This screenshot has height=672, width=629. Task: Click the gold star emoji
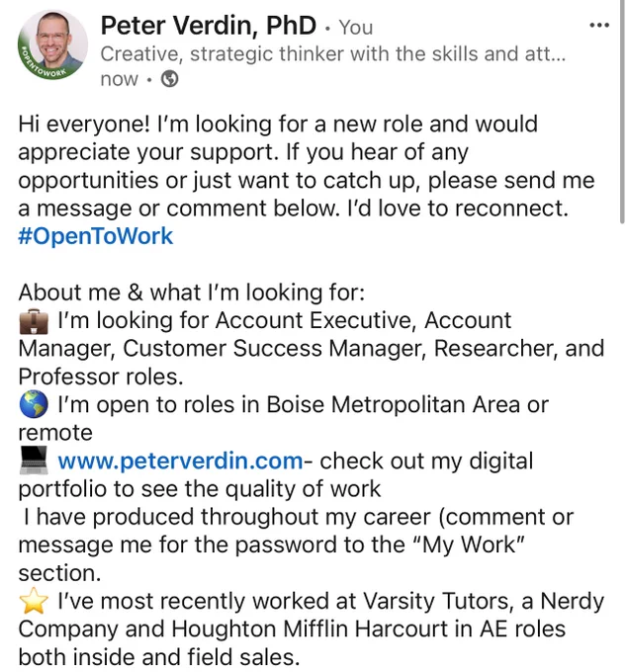(34, 601)
